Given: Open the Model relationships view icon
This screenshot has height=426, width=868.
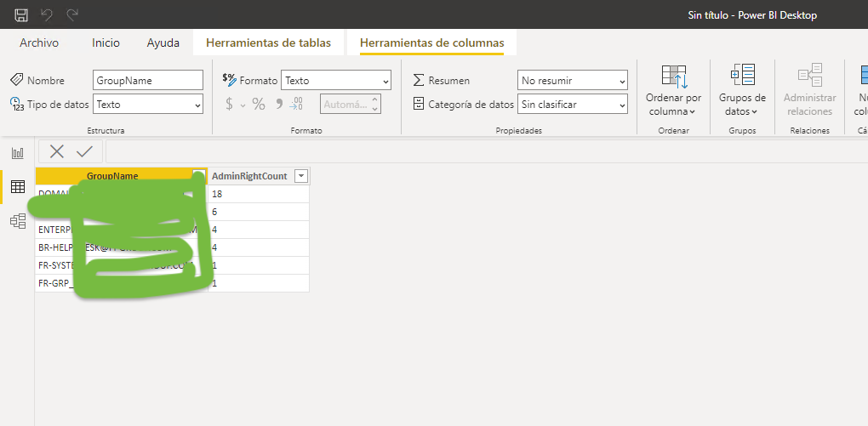Looking at the screenshot, I should (x=17, y=221).
